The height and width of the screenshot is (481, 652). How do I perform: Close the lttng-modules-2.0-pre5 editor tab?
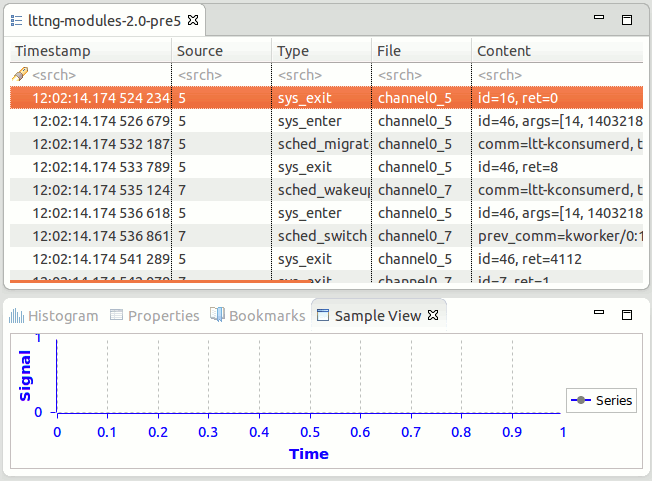(194, 20)
